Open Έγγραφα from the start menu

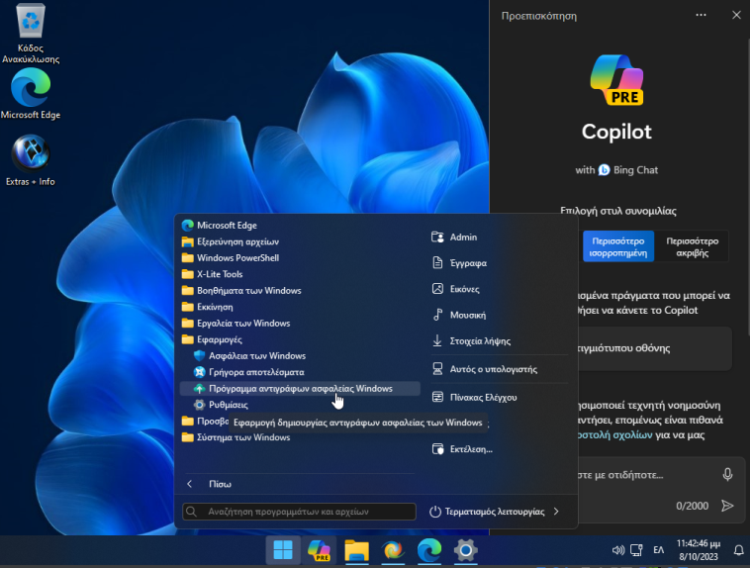459,263
